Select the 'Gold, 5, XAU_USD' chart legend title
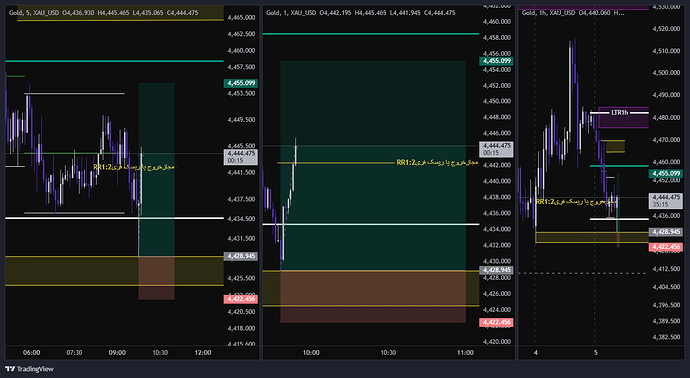The height and width of the screenshot is (378, 690). pyautogui.click(x=34, y=13)
